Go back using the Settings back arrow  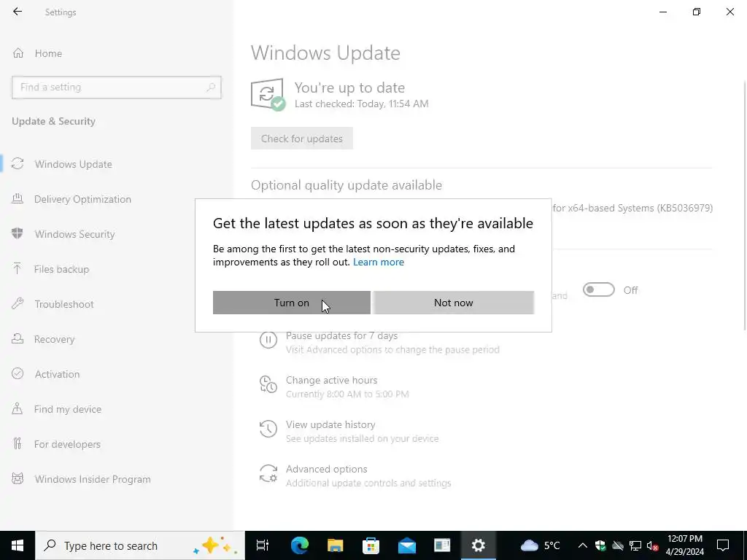[18, 12]
